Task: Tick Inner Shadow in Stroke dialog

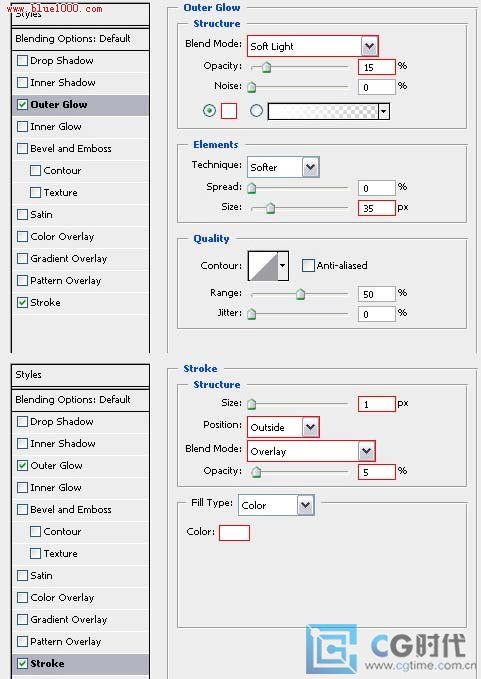Action: (22, 443)
